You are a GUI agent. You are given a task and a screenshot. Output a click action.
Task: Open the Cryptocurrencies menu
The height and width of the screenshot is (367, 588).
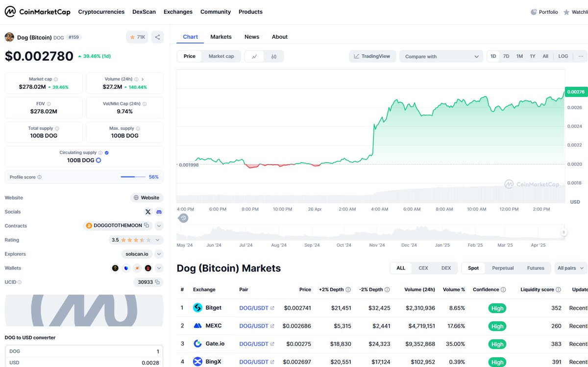(x=101, y=12)
